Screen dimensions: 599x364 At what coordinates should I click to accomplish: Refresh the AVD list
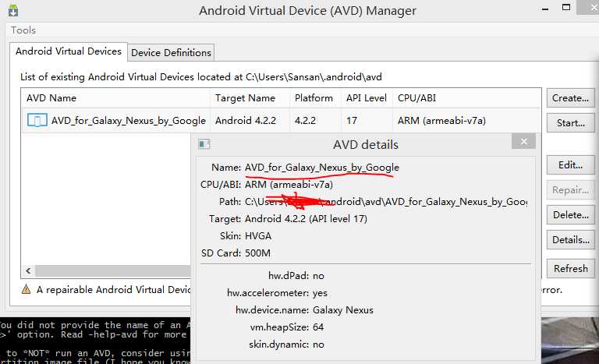pos(570,269)
